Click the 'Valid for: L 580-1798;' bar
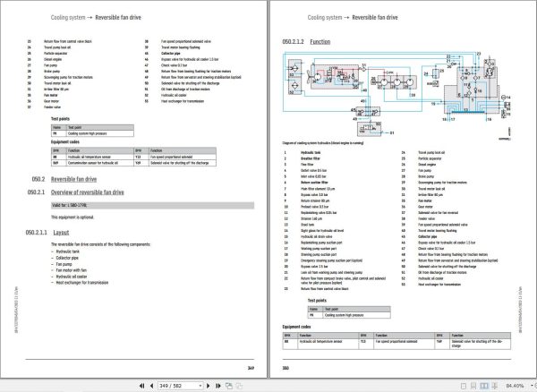The height and width of the screenshot is (392, 537). pos(152,205)
